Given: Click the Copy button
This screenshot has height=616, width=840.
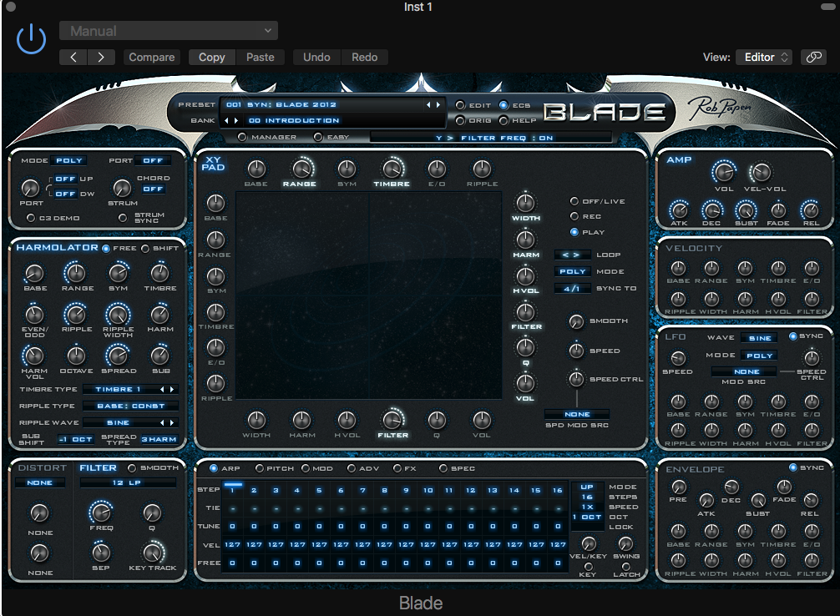Looking at the screenshot, I should click(211, 58).
